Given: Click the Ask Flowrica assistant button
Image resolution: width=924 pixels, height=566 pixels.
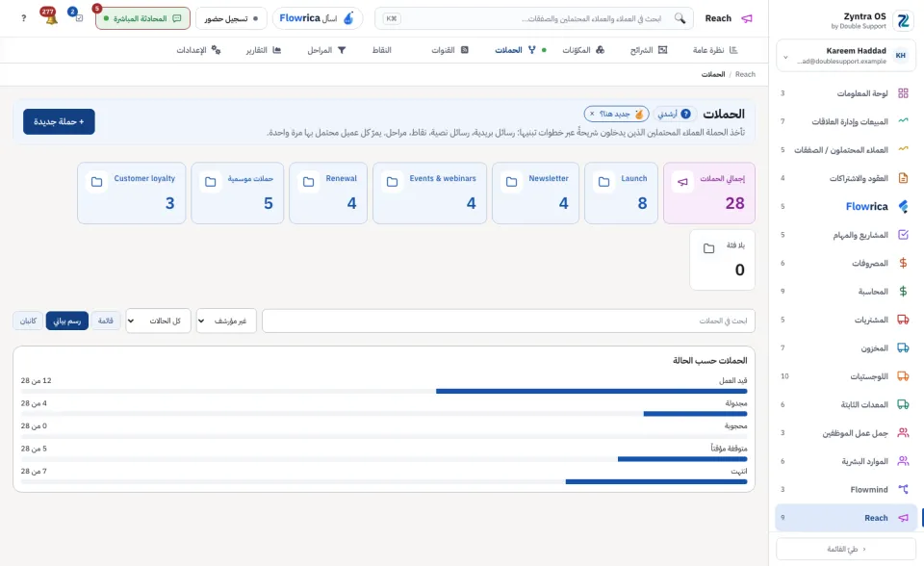Looking at the screenshot, I should (317, 18).
